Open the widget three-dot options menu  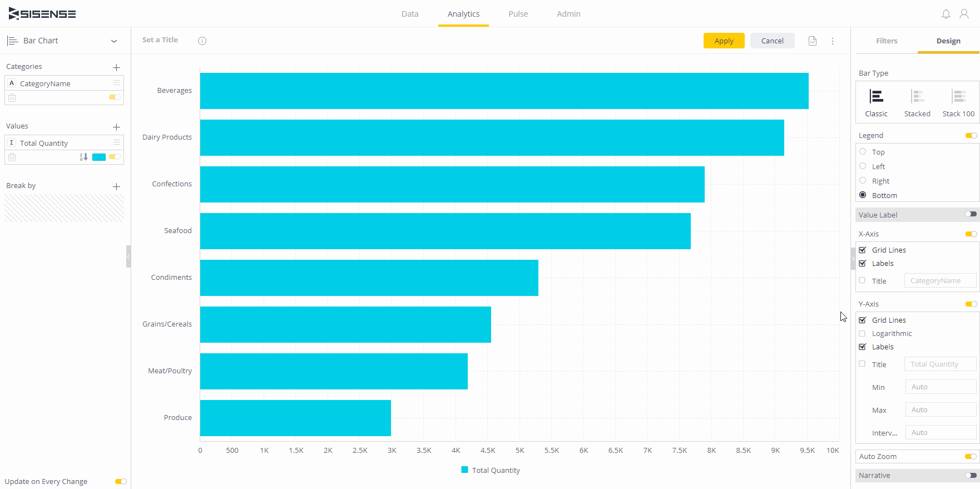[832, 41]
